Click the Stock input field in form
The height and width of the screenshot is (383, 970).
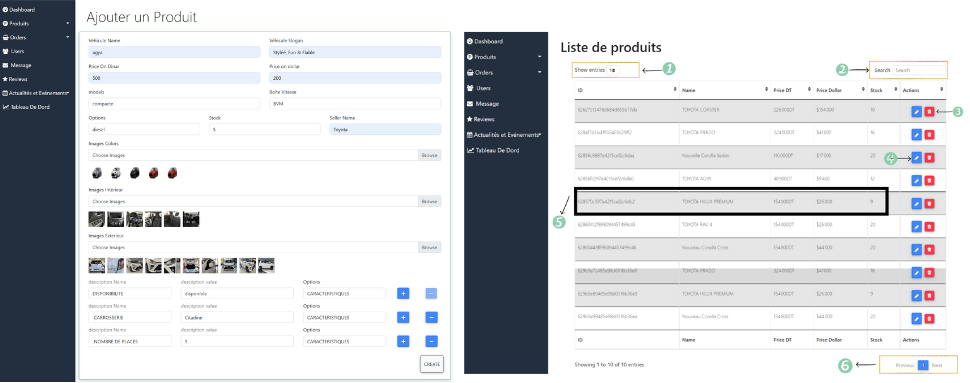tap(265, 129)
